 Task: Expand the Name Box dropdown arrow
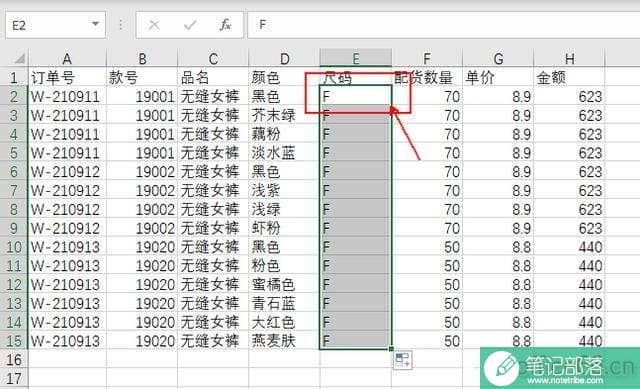pos(95,24)
